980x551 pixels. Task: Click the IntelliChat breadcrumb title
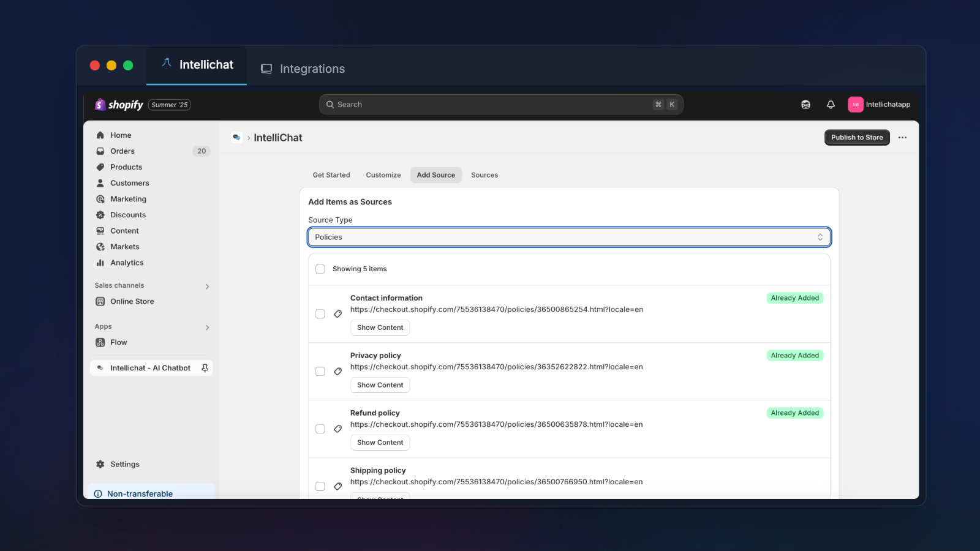(278, 138)
